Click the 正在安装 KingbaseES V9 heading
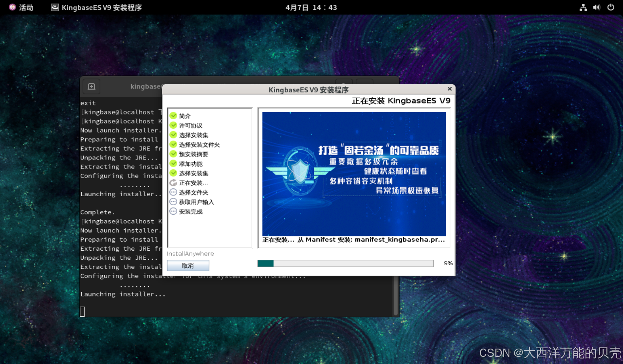This screenshot has height=364, width=623. click(401, 101)
